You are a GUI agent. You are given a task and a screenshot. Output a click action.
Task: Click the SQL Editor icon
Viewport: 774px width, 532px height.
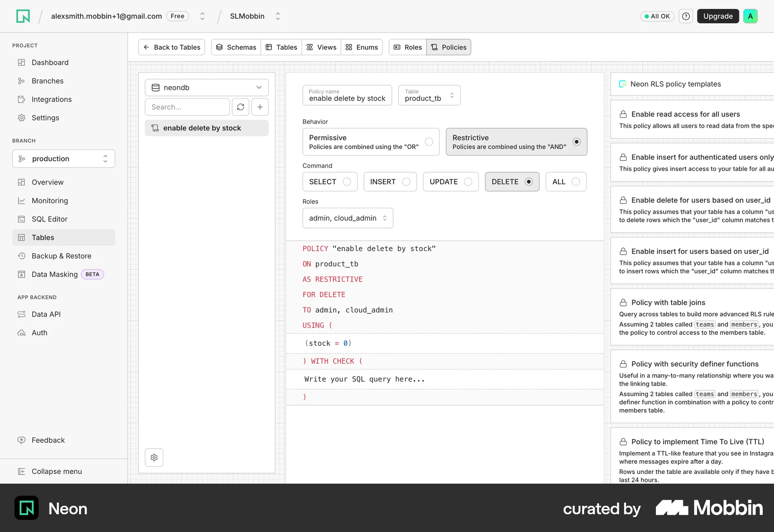(x=21, y=219)
